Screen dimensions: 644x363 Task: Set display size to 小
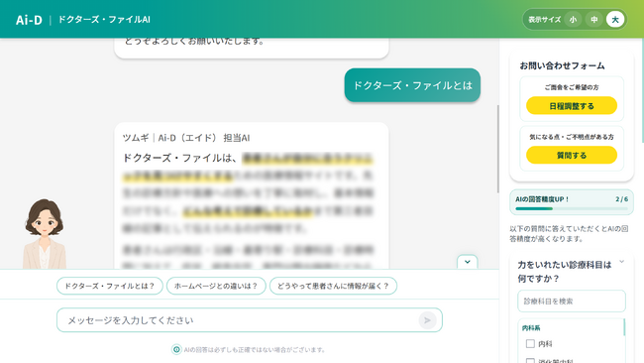click(573, 19)
